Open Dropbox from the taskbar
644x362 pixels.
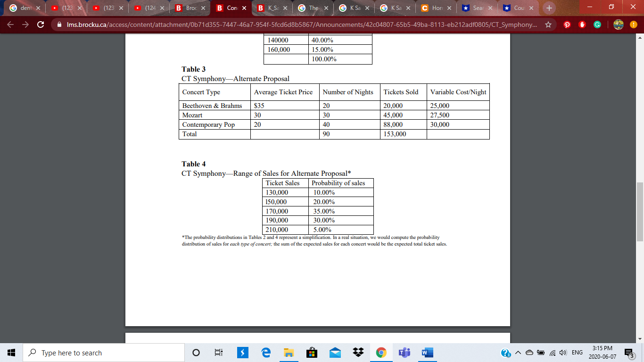[x=358, y=353]
